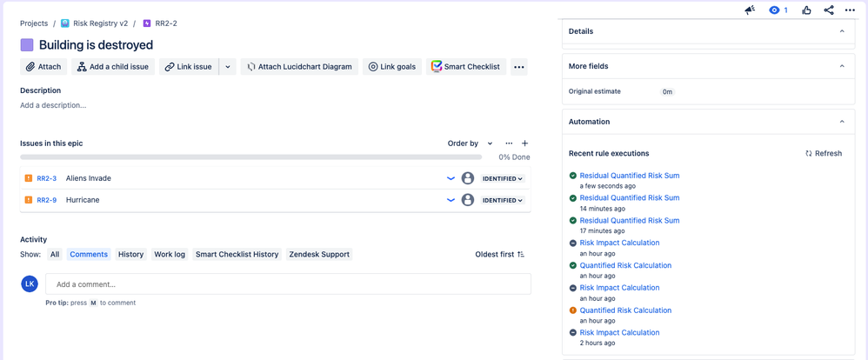Click the Add a comment field
Viewport: 868px width, 360px height.
click(x=288, y=284)
